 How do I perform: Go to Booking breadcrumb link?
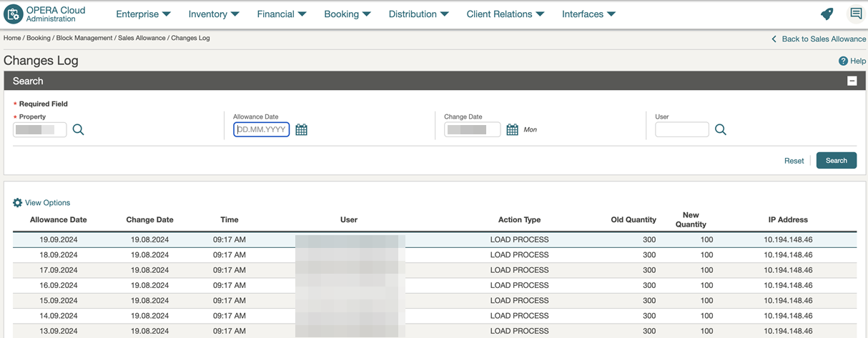click(39, 38)
